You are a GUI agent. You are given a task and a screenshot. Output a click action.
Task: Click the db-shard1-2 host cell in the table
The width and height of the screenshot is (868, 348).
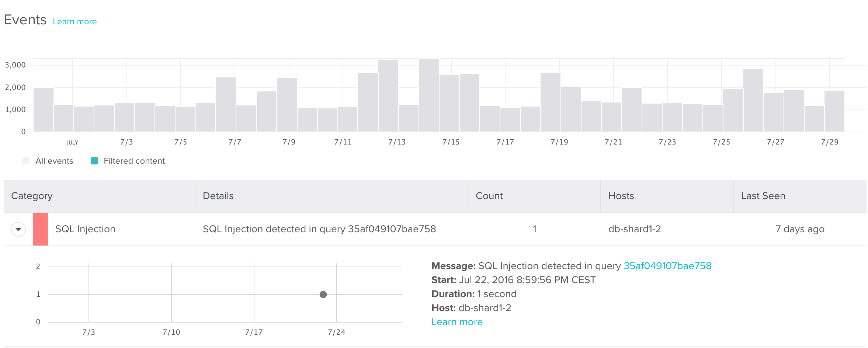(635, 229)
